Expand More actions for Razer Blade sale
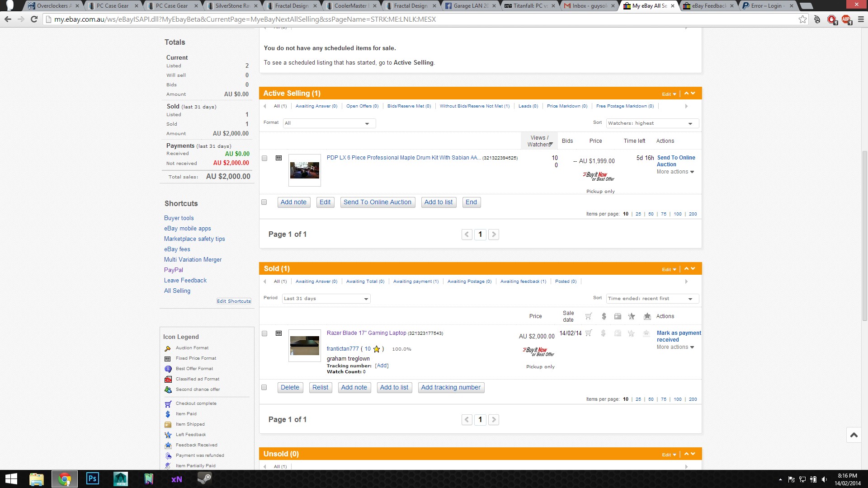The height and width of the screenshot is (488, 868). point(675,347)
